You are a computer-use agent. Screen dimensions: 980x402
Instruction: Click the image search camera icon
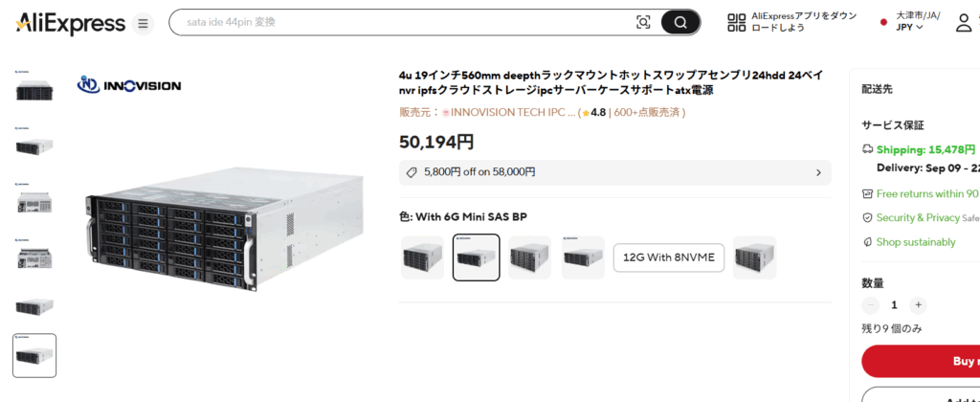(643, 23)
